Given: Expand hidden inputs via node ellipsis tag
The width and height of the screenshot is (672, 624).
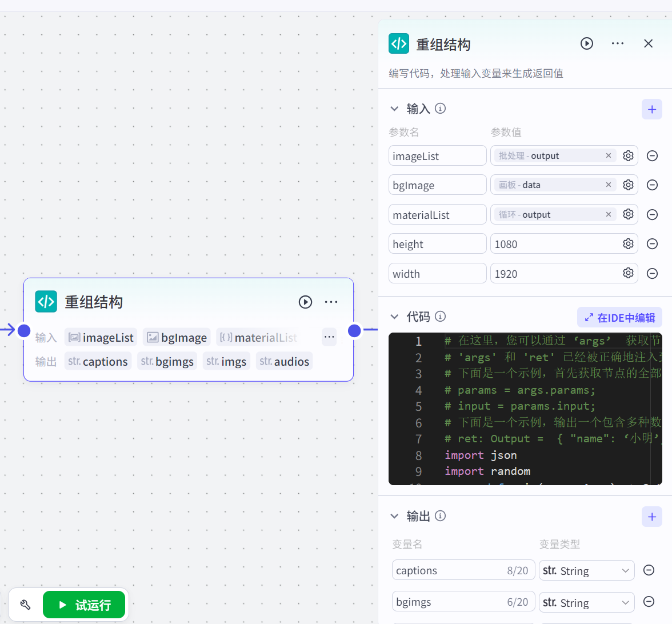Looking at the screenshot, I should coord(329,337).
